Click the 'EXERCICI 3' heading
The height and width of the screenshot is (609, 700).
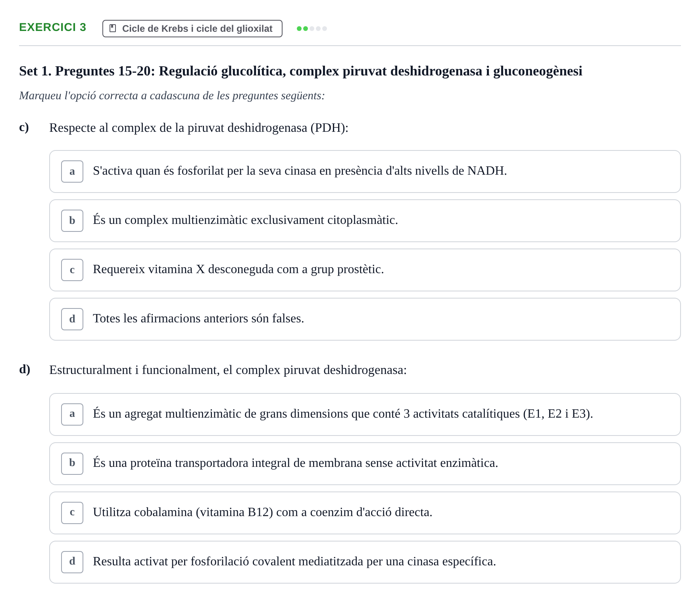coord(53,27)
